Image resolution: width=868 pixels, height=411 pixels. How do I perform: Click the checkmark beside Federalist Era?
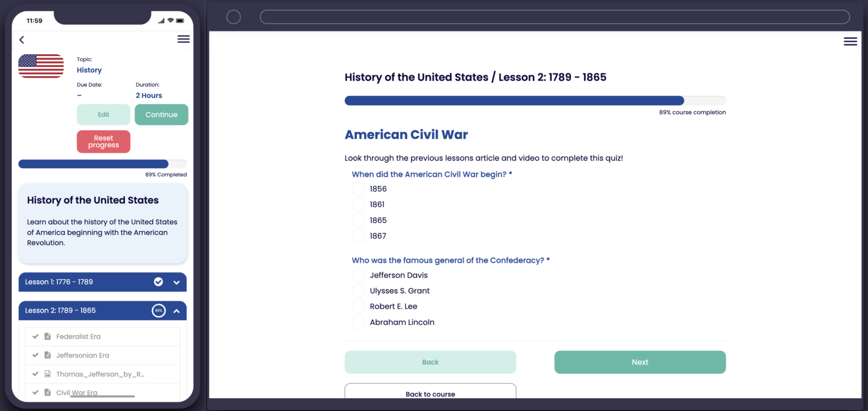pos(36,336)
